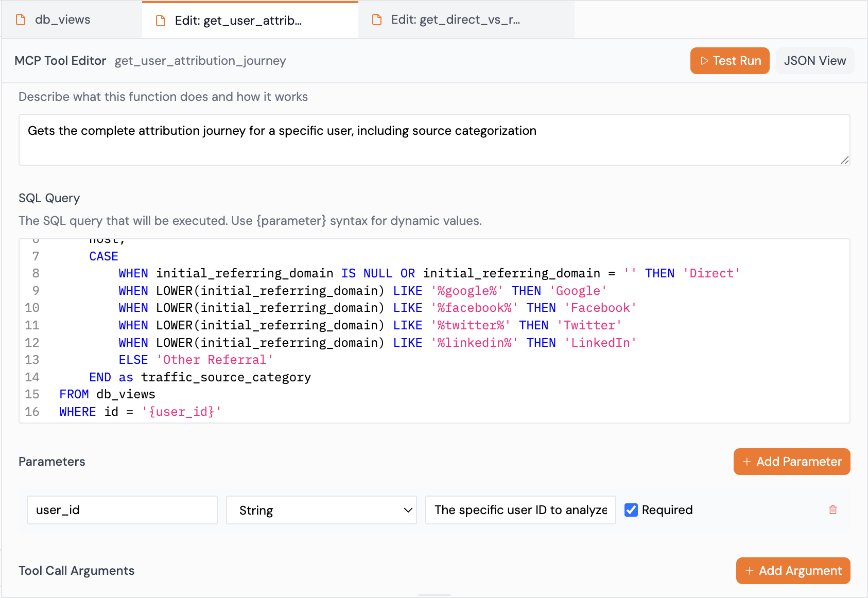Click the trash icon to delete user_id parameter
Image resolution: width=868 pixels, height=598 pixels.
pyautogui.click(x=833, y=510)
